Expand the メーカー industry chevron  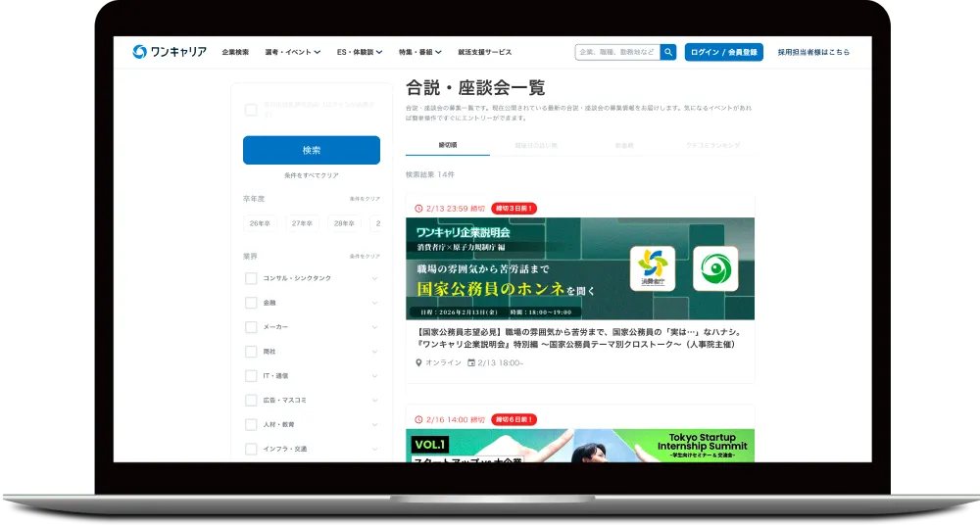click(x=374, y=327)
